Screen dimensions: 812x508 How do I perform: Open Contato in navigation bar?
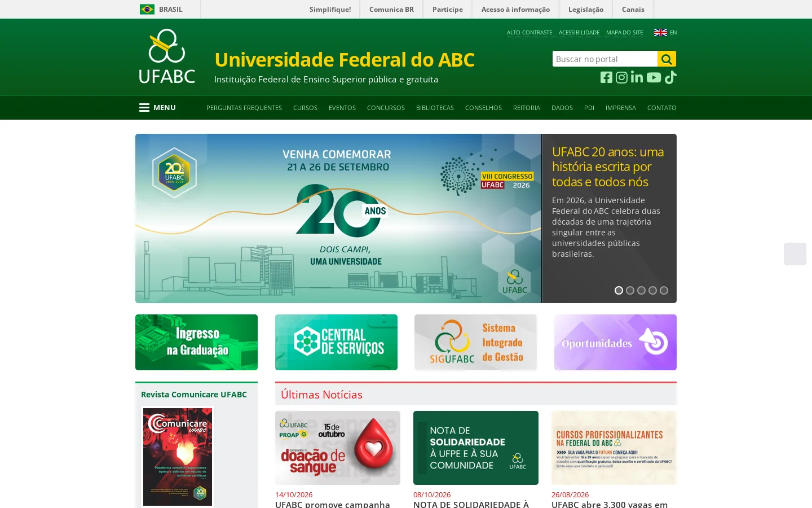(x=661, y=108)
